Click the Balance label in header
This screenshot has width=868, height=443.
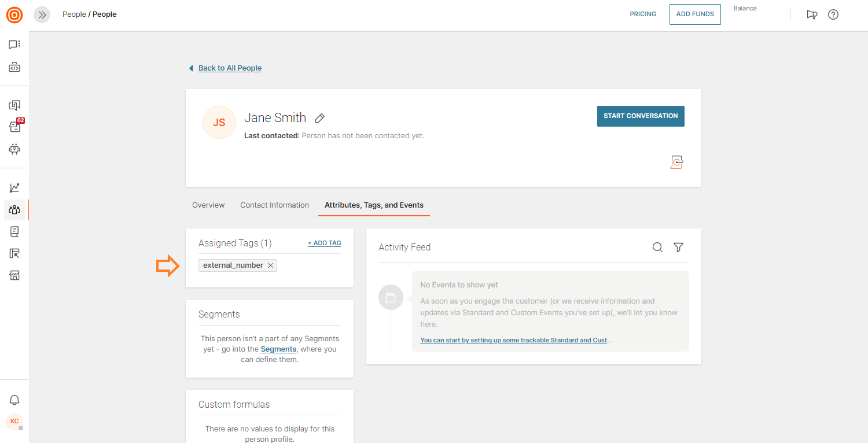click(745, 9)
